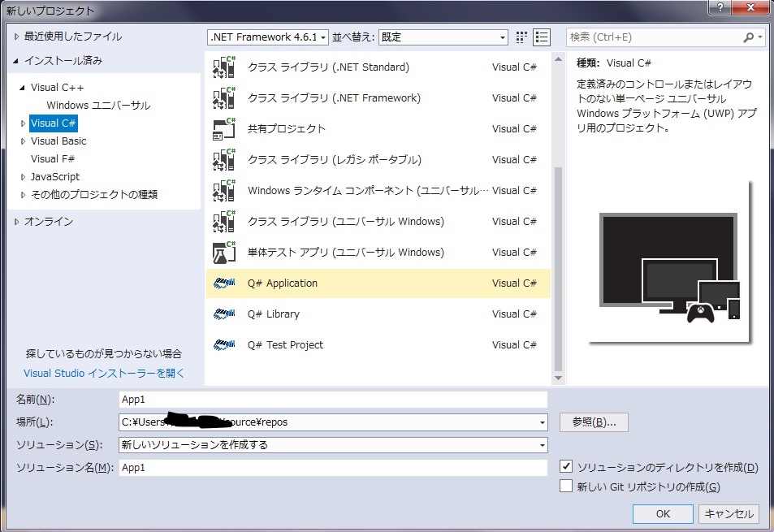774x532 pixels.
Task: Click the Class Library (.NET Standard) template icon
Action: [224, 67]
